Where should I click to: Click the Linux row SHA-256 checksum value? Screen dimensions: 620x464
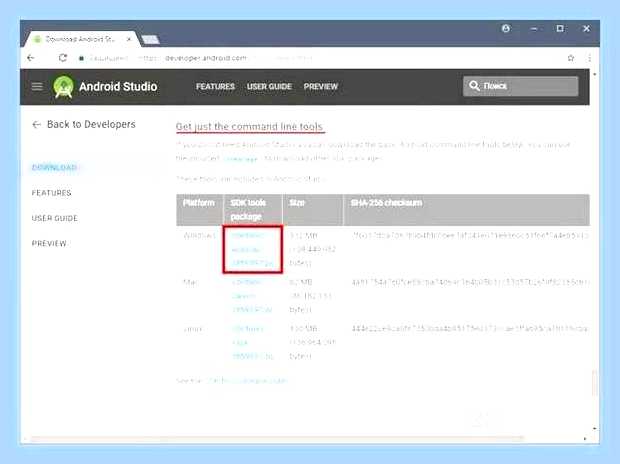(x=470, y=329)
